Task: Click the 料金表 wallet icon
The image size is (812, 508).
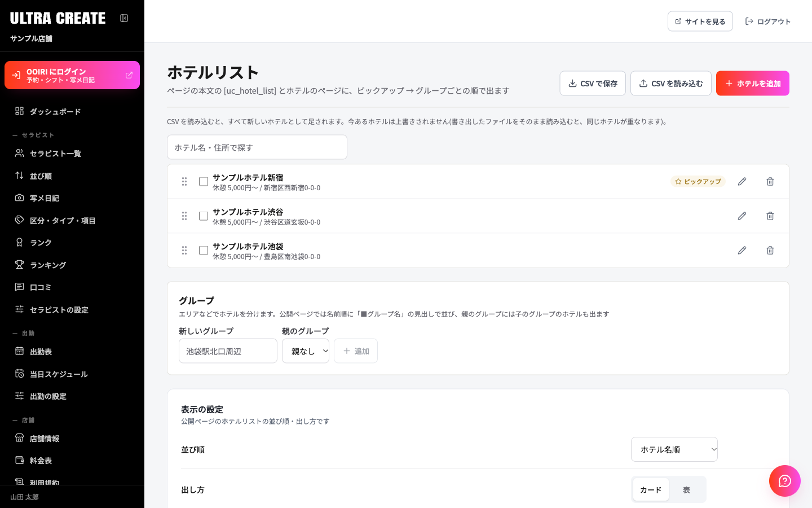Action: click(19, 460)
